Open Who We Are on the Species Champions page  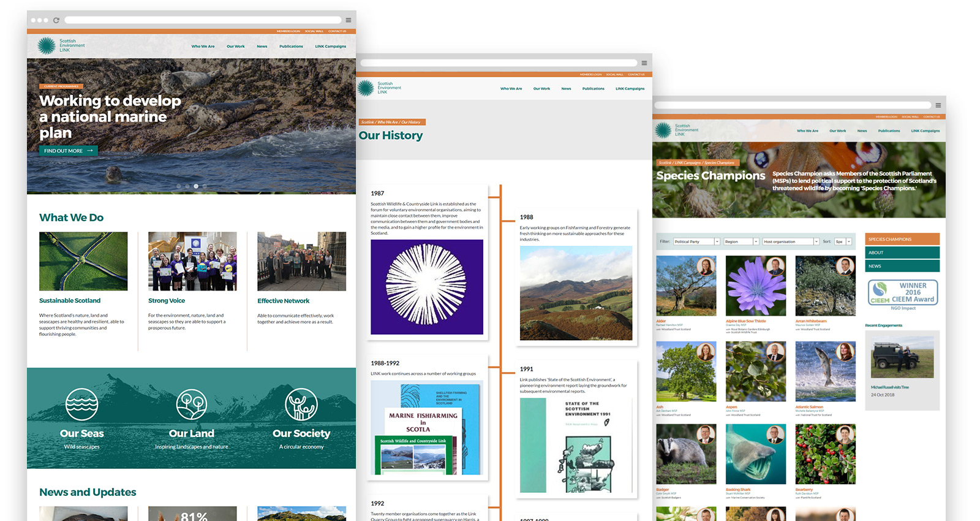click(807, 131)
